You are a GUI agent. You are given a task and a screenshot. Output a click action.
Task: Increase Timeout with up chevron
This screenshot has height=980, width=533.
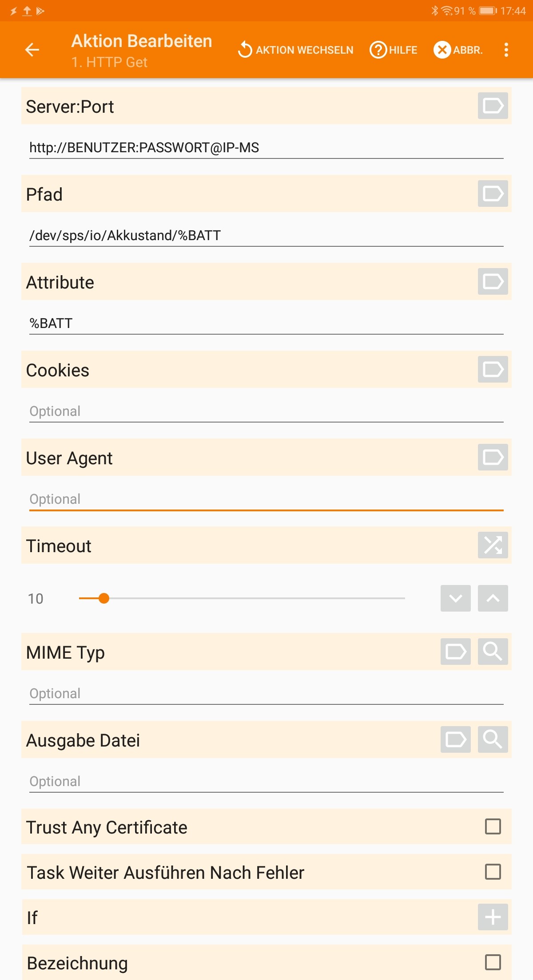tap(493, 598)
